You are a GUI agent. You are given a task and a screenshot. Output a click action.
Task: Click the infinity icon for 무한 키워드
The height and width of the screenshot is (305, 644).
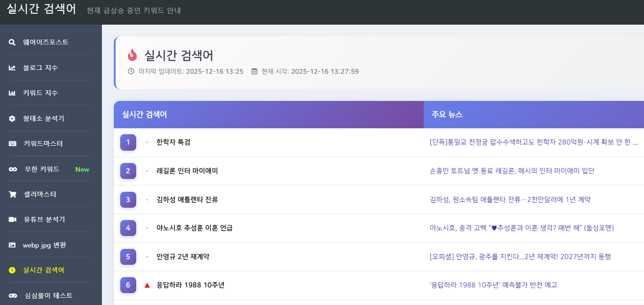(12, 169)
